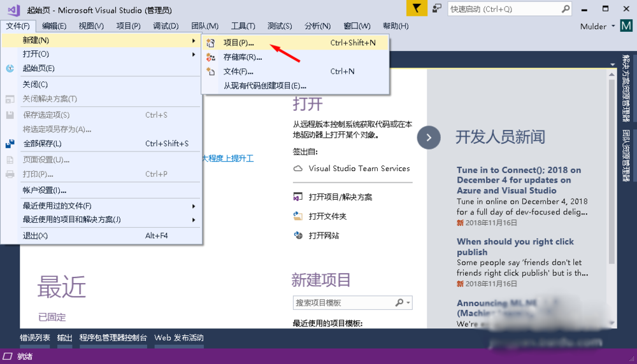Collapse the Developer News panel with arrow
The width and height of the screenshot is (637, 364).
click(x=429, y=137)
